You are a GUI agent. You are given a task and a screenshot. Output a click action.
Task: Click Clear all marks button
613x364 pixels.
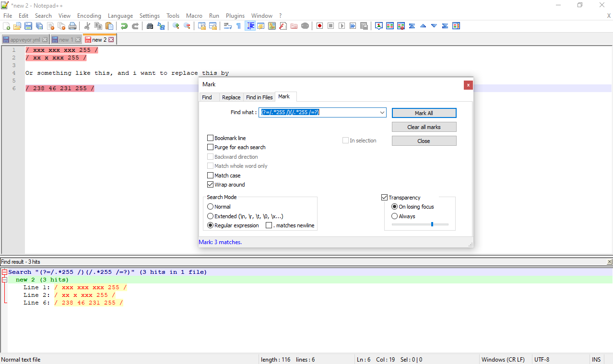pos(424,127)
